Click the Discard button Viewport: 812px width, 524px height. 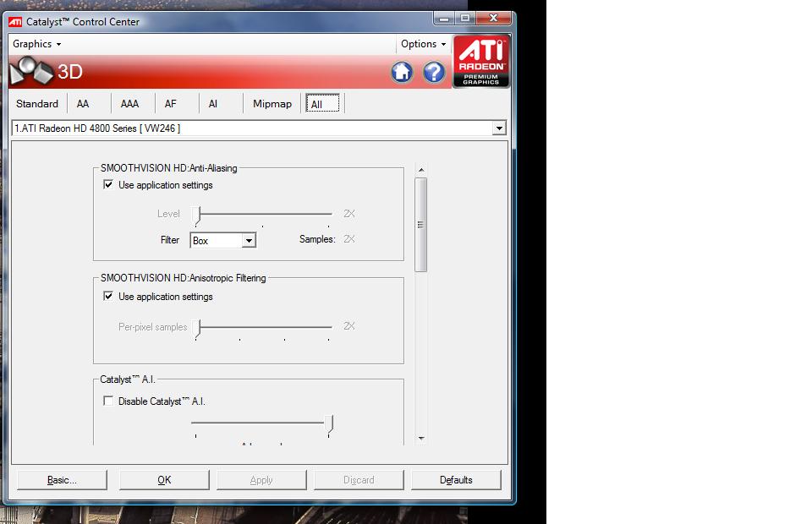click(x=359, y=480)
